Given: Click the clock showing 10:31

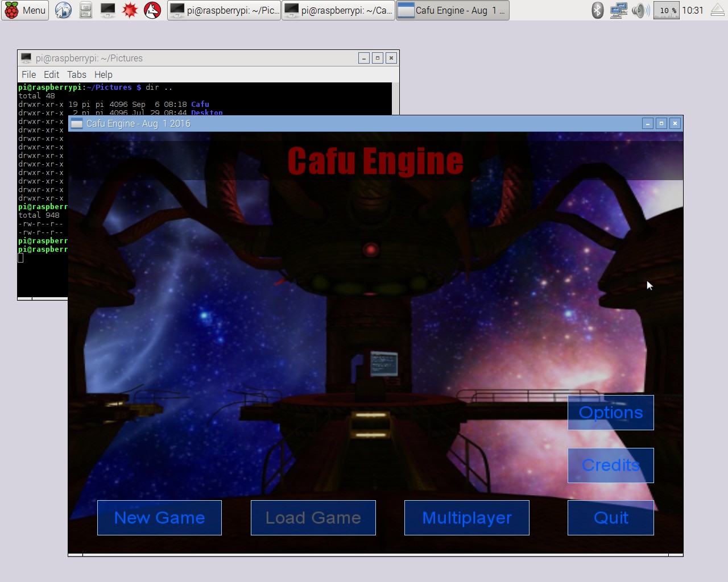Looking at the screenshot, I should pos(693,10).
